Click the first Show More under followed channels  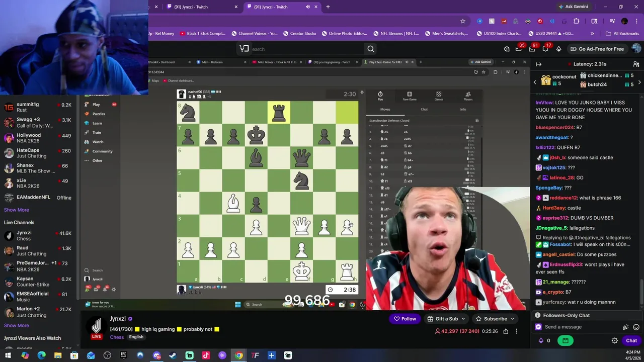[17, 210]
